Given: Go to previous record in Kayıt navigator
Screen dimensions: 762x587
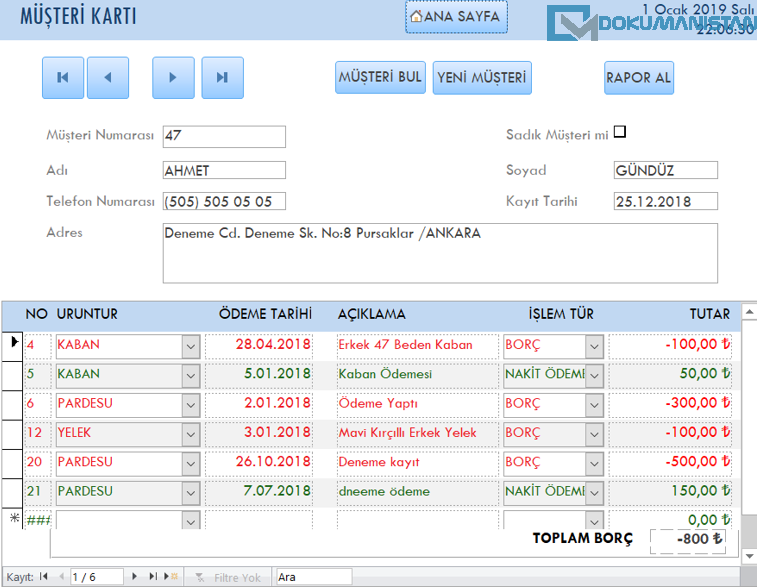Looking at the screenshot, I should coord(62,576).
